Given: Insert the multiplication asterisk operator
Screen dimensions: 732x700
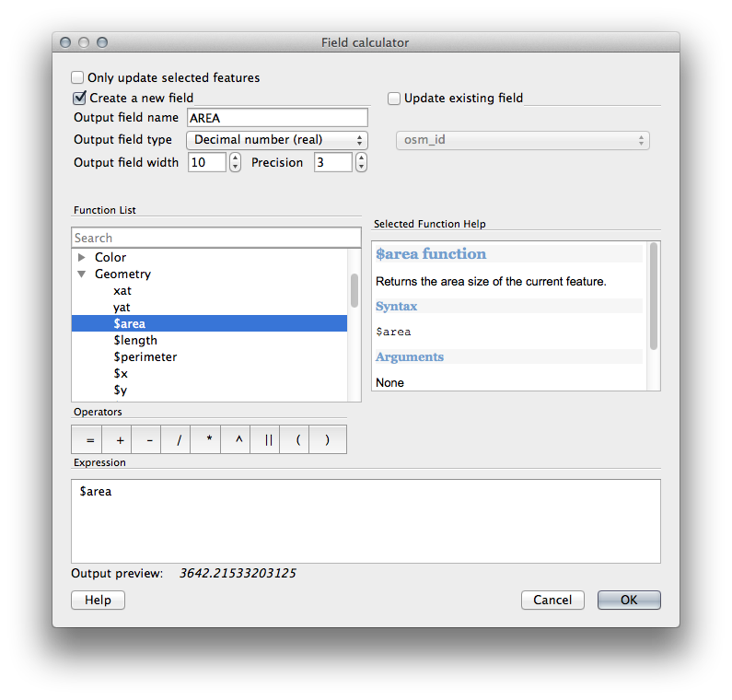Looking at the screenshot, I should point(209,440).
